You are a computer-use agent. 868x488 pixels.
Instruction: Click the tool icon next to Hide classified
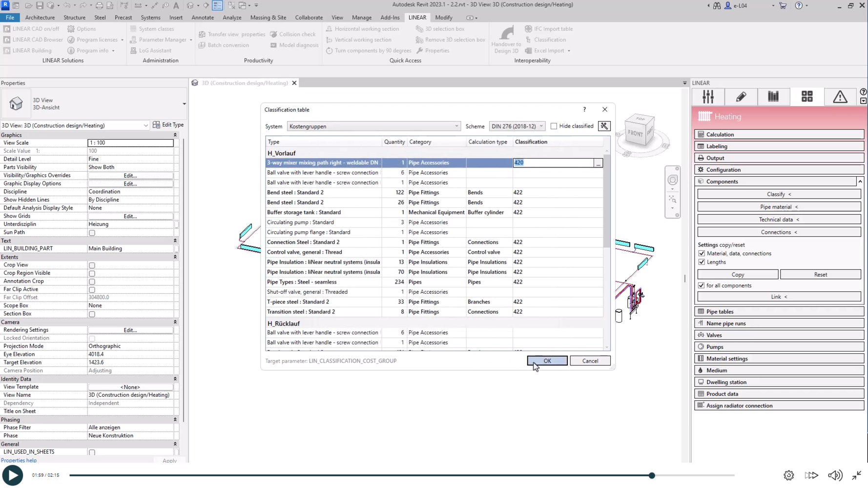click(604, 126)
